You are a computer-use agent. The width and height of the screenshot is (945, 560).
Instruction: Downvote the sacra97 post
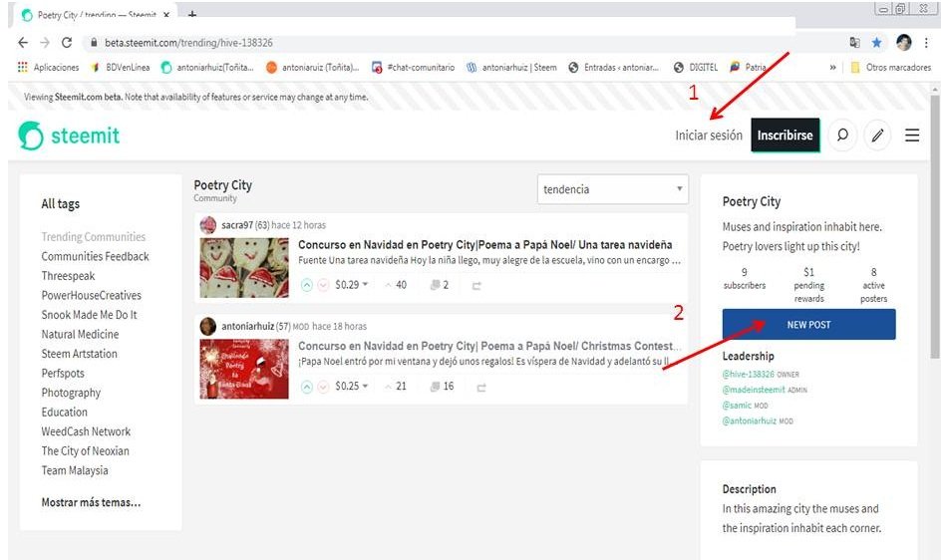[x=323, y=285]
